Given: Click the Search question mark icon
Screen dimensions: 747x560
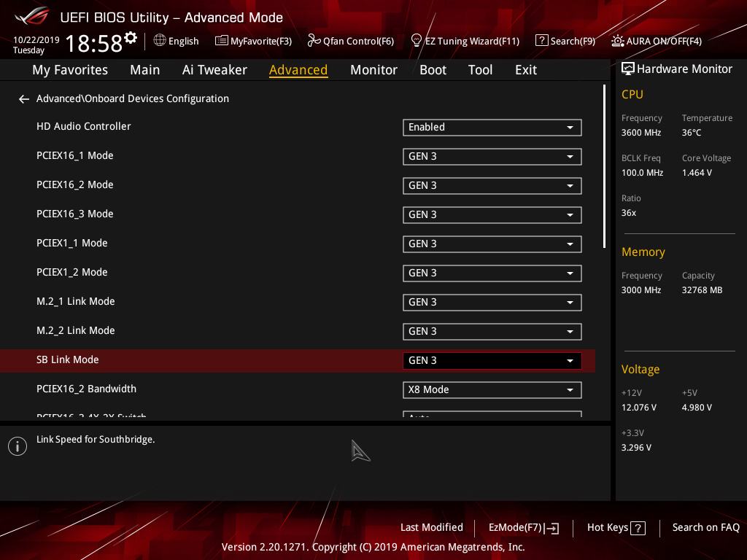Looking at the screenshot, I should pos(542,41).
